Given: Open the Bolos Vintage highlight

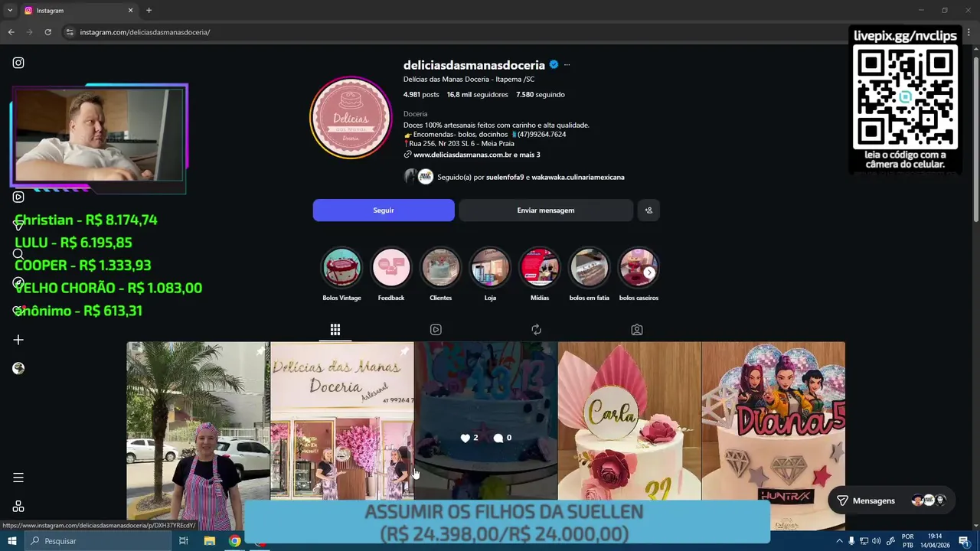Looking at the screenshot, I should coord(341,274).
